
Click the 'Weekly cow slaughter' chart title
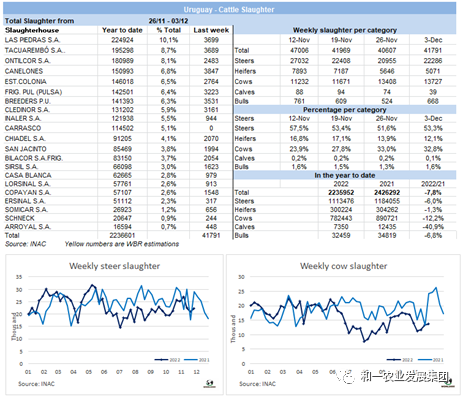pyautogui.click(x=343, y=266)
